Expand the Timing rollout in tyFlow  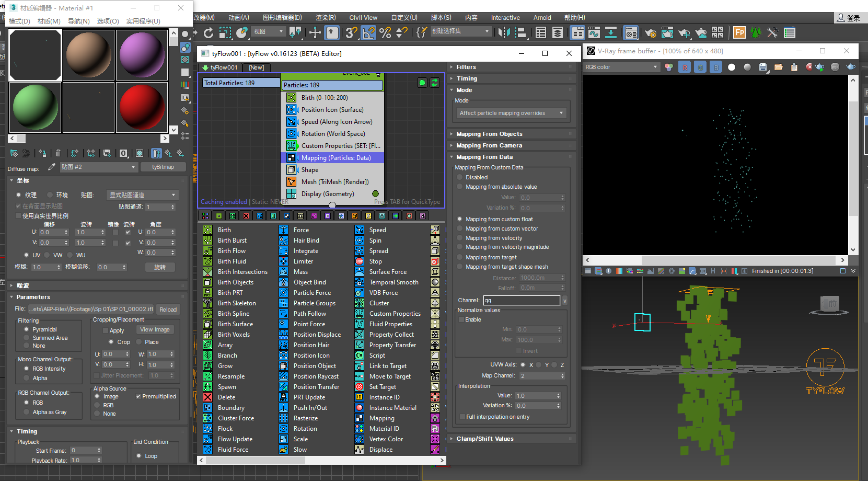(x=512, y=78)
